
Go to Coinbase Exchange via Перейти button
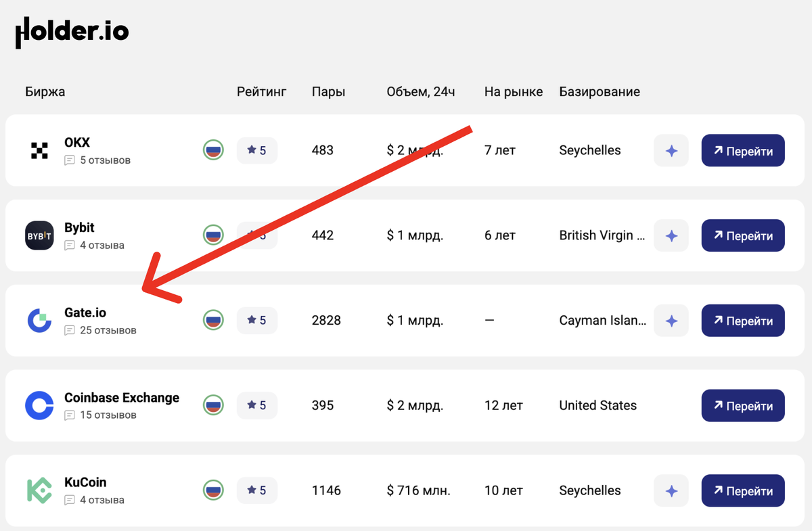pyautogui.click(x=743, y=406)
